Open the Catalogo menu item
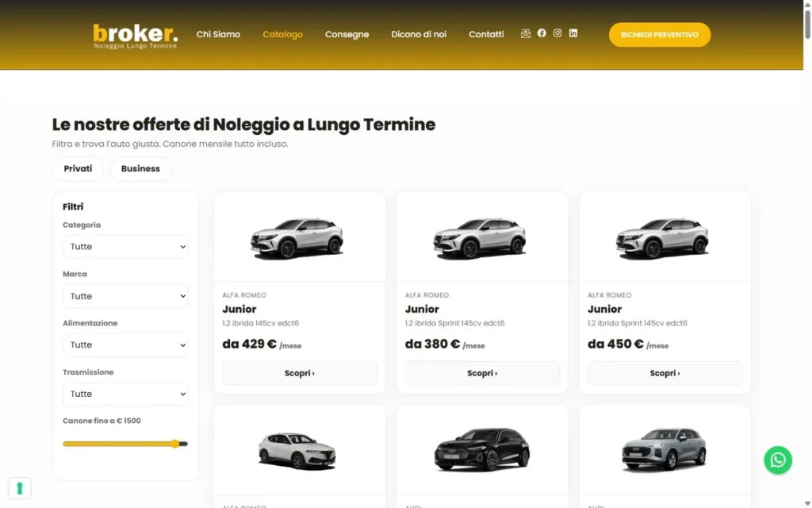This screenshot has width=812, height=508. tap(283, 34)
